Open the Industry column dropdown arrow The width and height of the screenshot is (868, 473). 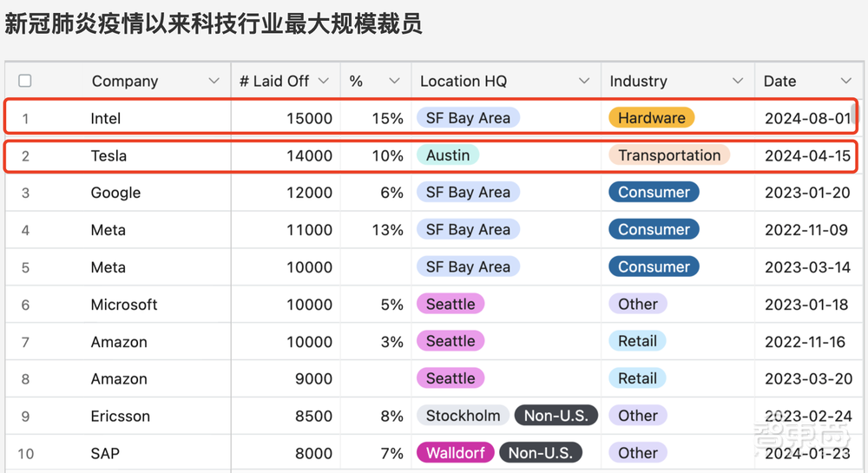(x=738, y=81)
